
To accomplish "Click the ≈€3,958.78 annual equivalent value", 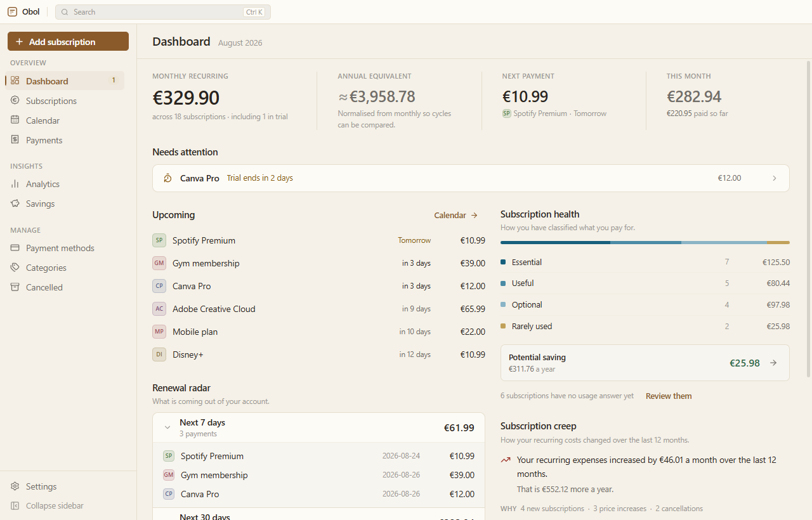I will coord(376,96).
